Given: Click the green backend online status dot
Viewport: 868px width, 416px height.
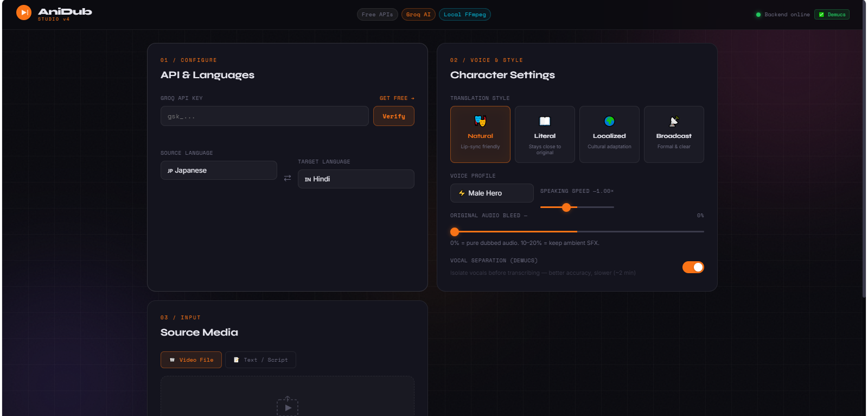Looking at the screenshot, I should pos(758,15).
